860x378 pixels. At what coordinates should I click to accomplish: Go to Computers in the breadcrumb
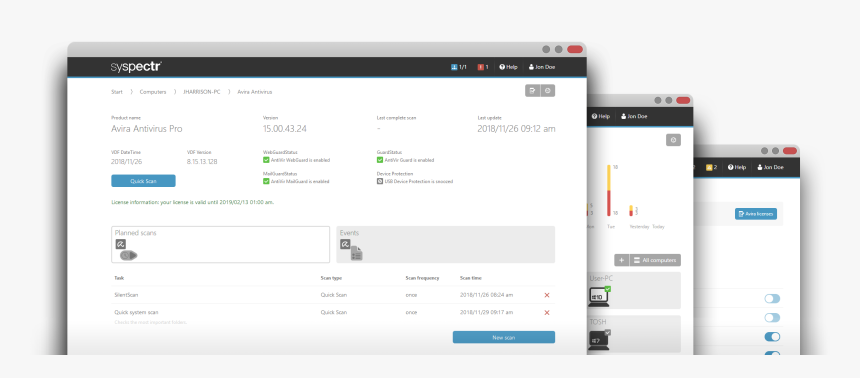tap(152, 92)
